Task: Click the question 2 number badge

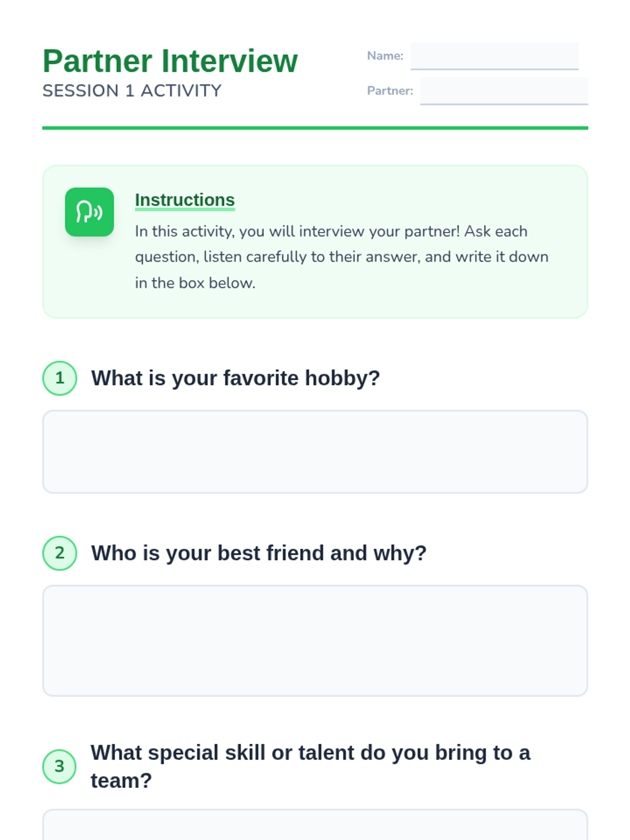Action: click(x=60, y=553)
